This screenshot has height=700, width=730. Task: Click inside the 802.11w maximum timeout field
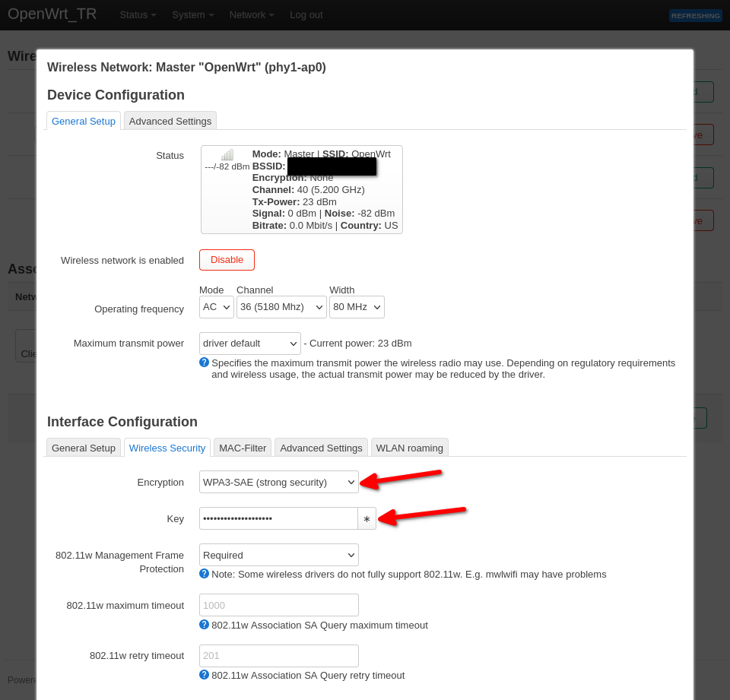(x=278, y=604)
